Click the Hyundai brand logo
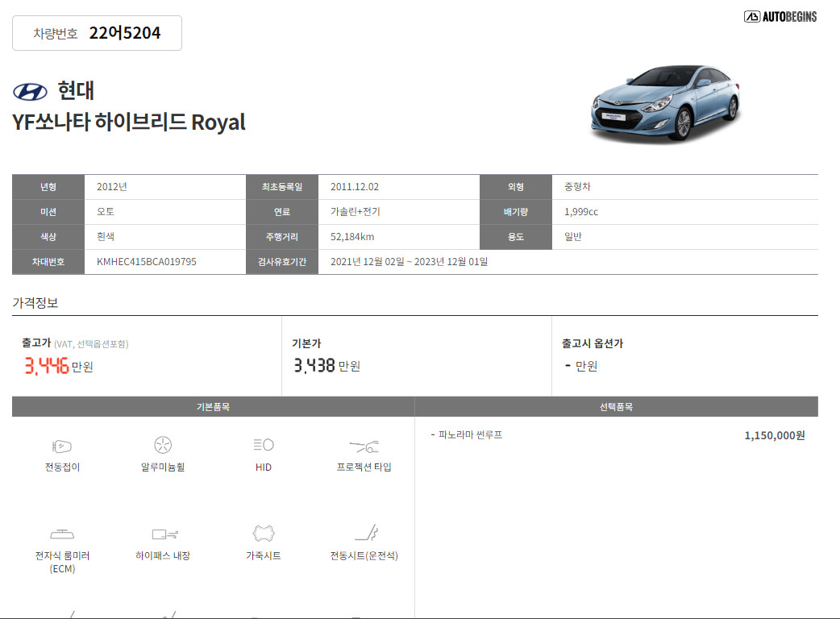This screenshot has width=840, height=619. (x=30, y=92)
